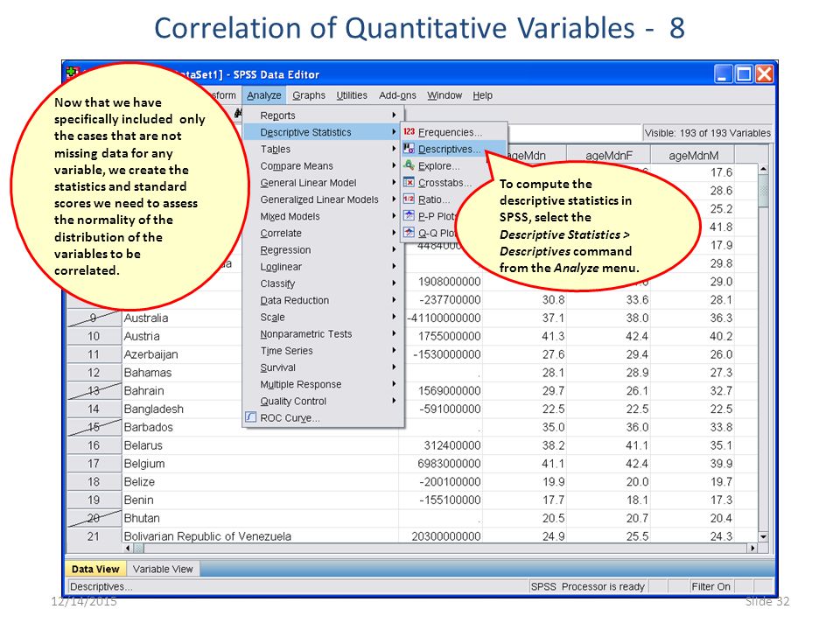This screenshot has width=840, height=630.
Task: Open the Survival submenu
Action: point(323,367)
